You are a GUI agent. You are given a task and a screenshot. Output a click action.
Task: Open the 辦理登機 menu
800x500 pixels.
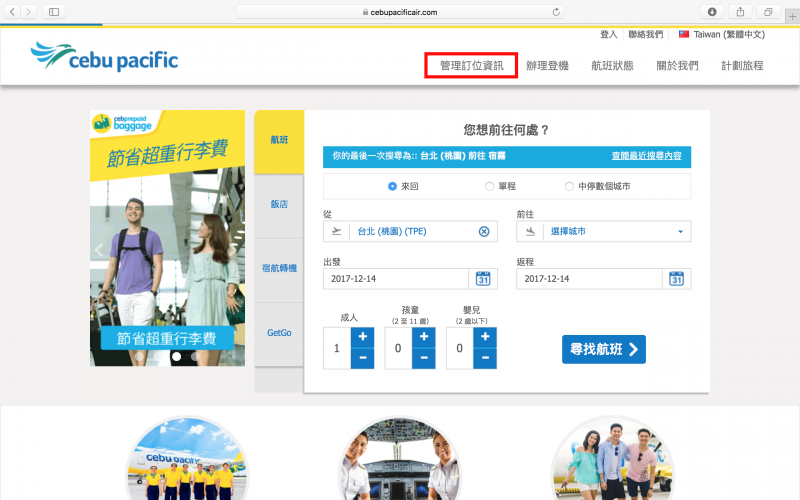(x=547, y=65)
